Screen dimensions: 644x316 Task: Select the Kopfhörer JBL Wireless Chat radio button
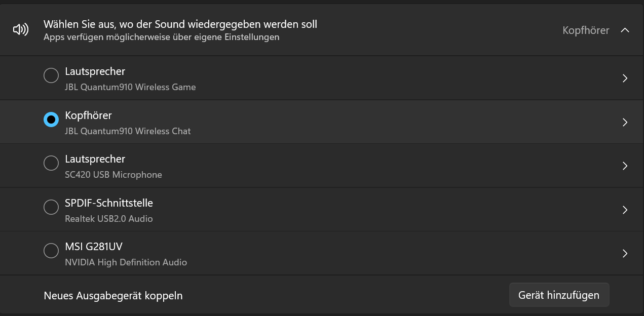pos(51,120)
